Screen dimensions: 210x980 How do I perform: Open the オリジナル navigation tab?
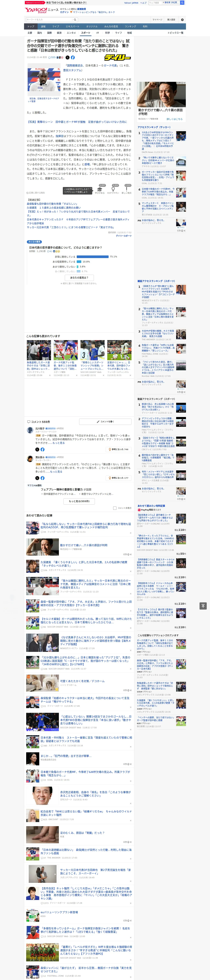pos(92,27)
